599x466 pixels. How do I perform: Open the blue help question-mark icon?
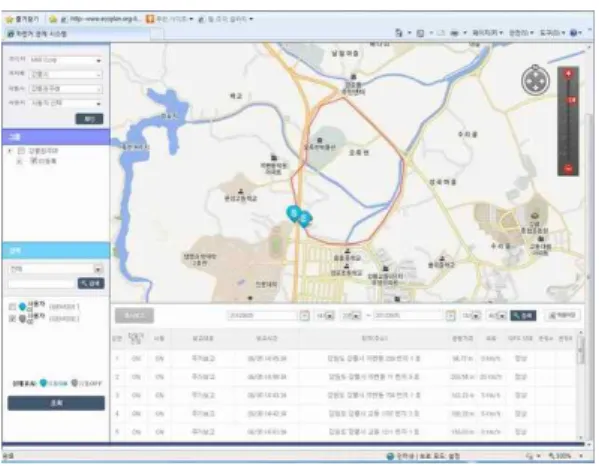tap(573, 33)
